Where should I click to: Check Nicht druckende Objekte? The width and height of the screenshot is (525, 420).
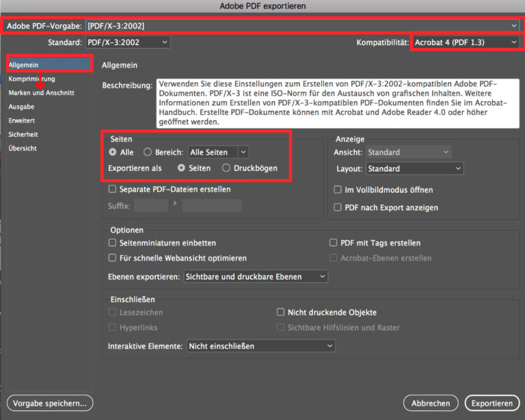[x=280, y=312]
